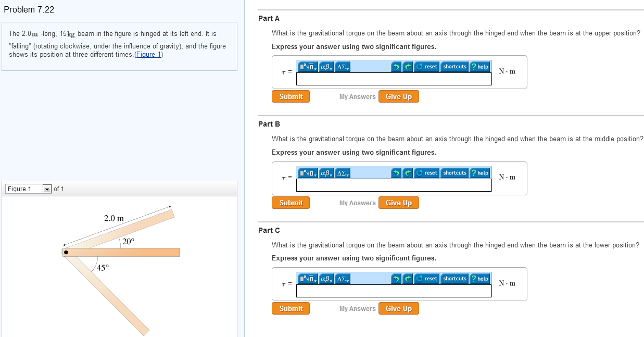Submit the Part A answer
This screenshot has height=337, width=644.
coord(291,96)
